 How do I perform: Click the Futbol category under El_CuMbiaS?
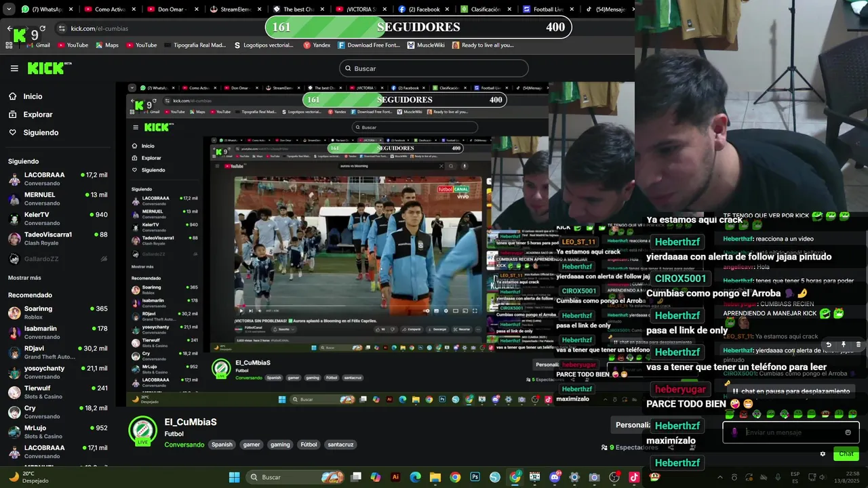point(174,434)
